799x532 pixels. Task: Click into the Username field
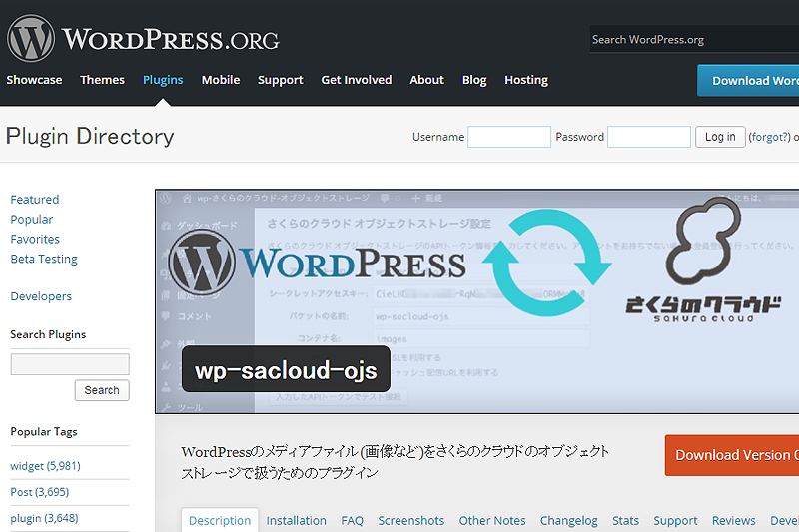[509, 137]
